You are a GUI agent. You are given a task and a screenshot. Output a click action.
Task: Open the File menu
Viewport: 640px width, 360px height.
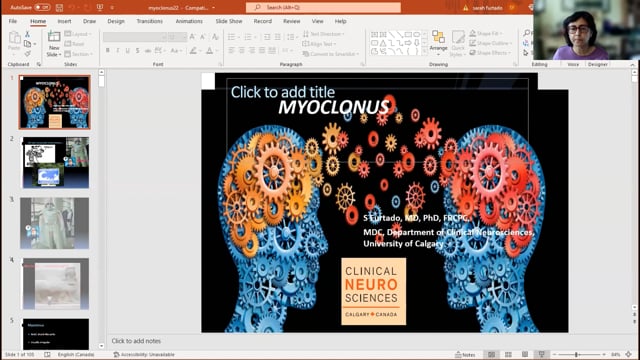click(x=13, y=21)
